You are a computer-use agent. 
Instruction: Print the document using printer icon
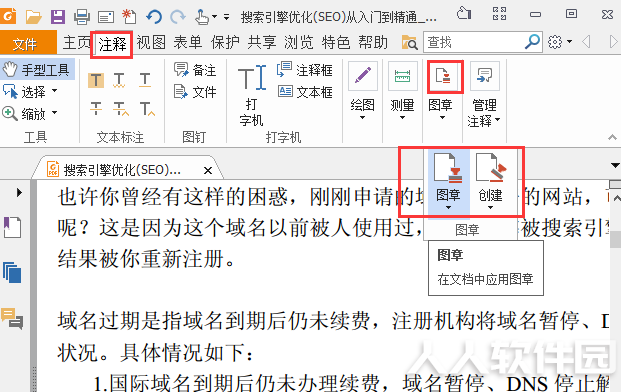82,17
